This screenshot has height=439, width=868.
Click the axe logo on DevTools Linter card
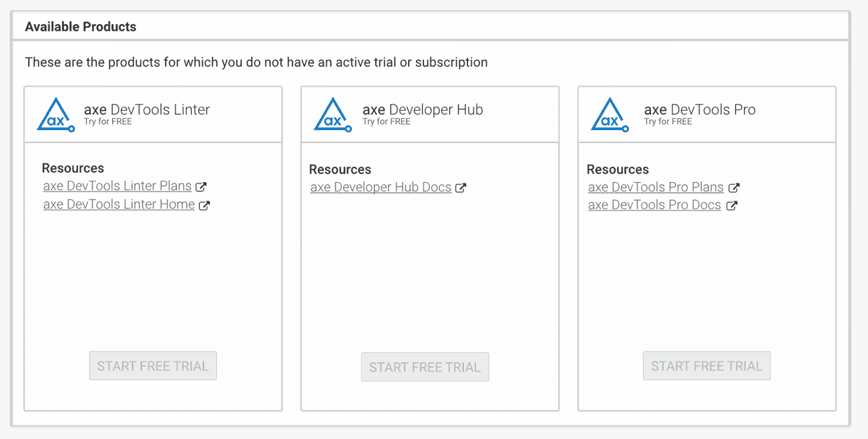55,114
